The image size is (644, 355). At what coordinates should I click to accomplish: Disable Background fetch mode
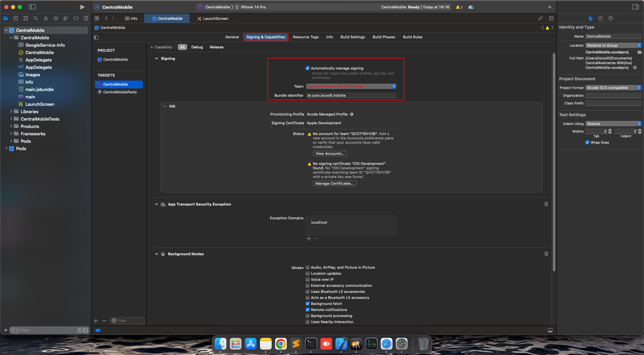coord(308,304)
